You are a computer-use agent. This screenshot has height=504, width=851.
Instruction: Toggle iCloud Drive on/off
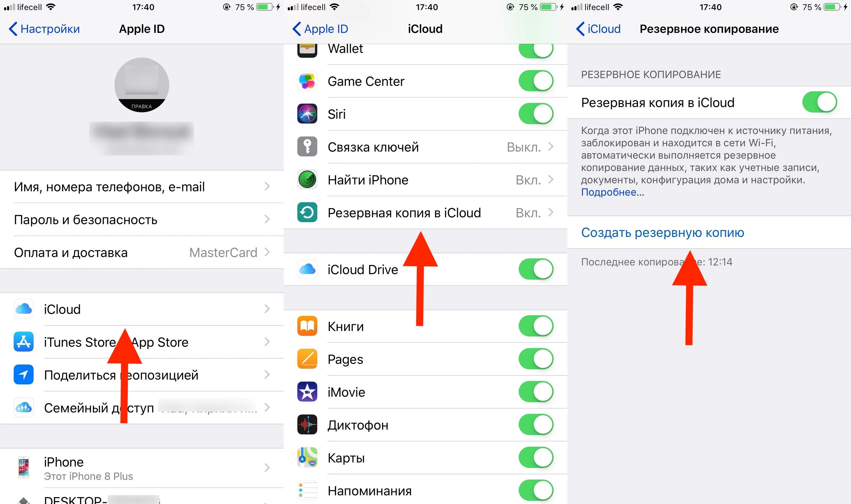536,269
